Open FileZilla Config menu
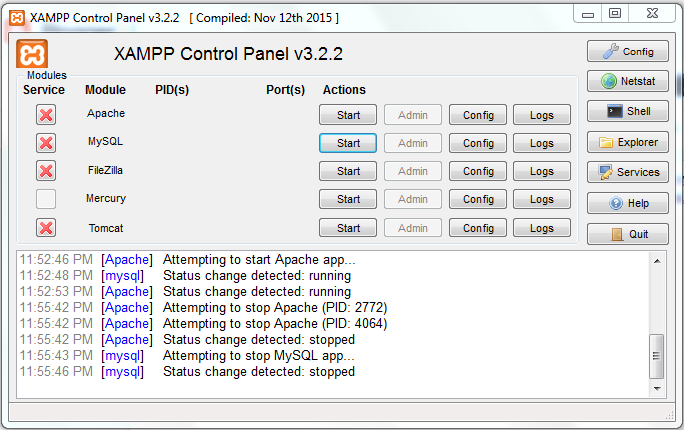 point(478,171)
